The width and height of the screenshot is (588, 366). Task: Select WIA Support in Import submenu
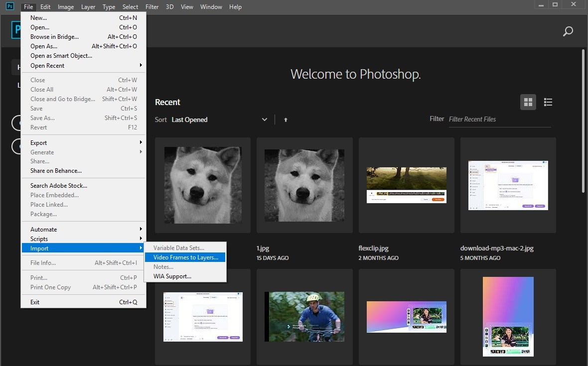pyautogui.click(x=185, y=276)
